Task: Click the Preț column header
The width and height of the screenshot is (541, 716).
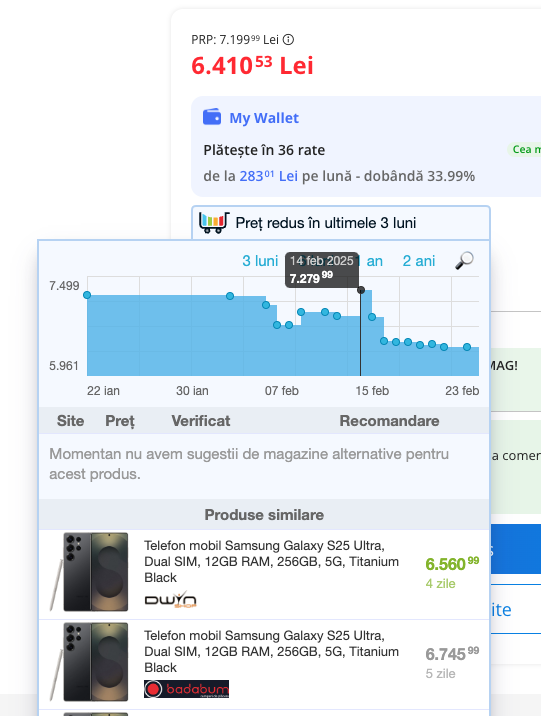Action: pos(120,421)
